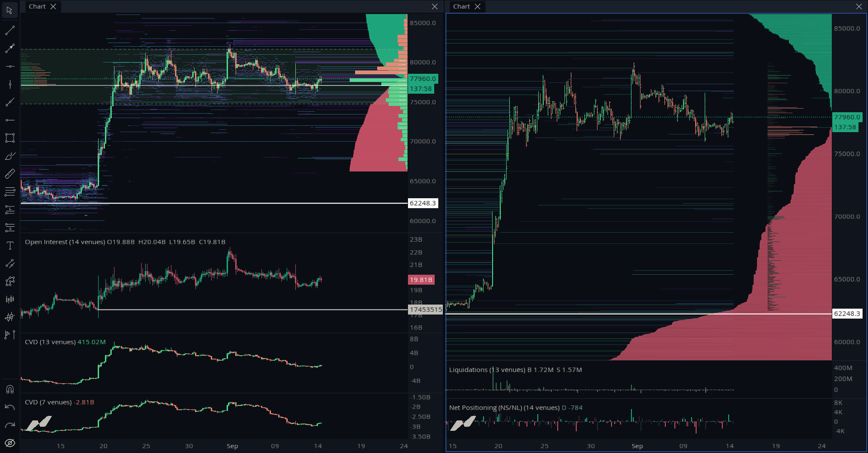Close the right chart panel

click(x=859, y=6)
